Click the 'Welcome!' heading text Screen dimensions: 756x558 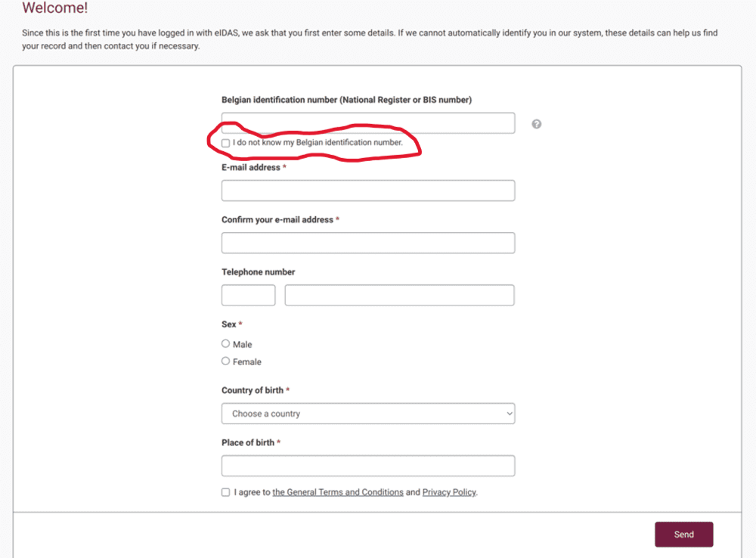pos(55,9)
